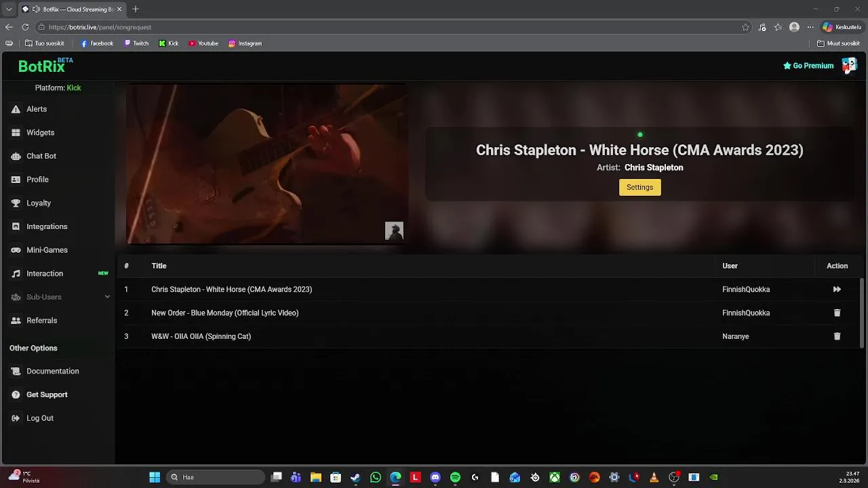Click the Title column header
868x488 pixels.
click(x=159, y=266)
